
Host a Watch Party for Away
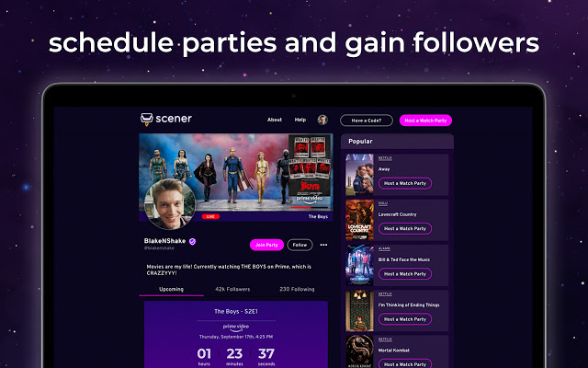click(405, 183)
